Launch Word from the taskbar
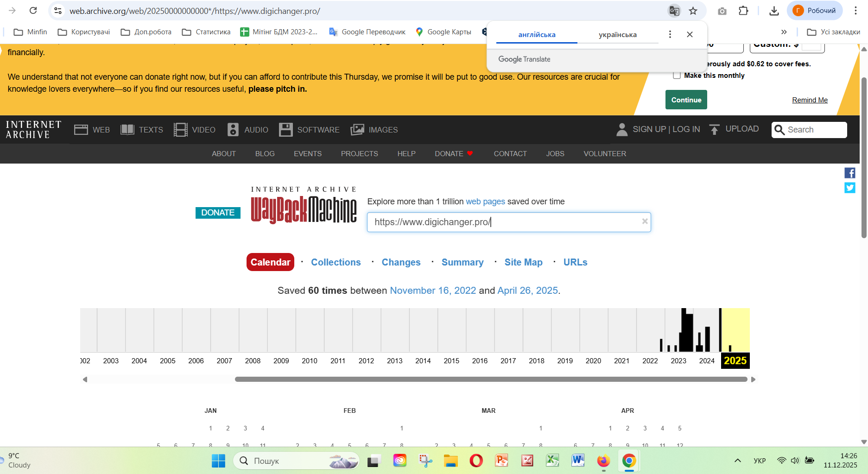Viewport: 868px width, 474px height. [578, 461]
